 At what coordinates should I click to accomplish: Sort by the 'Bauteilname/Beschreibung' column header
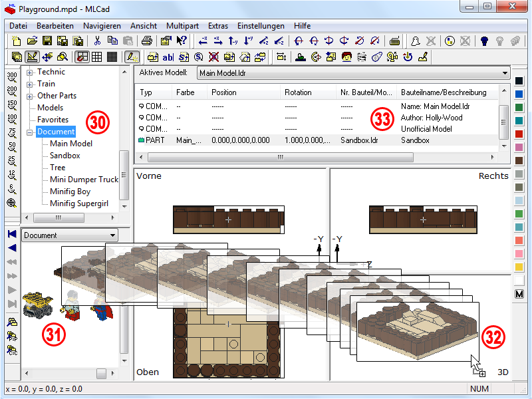pyautogui.click(x=447, y=92)
